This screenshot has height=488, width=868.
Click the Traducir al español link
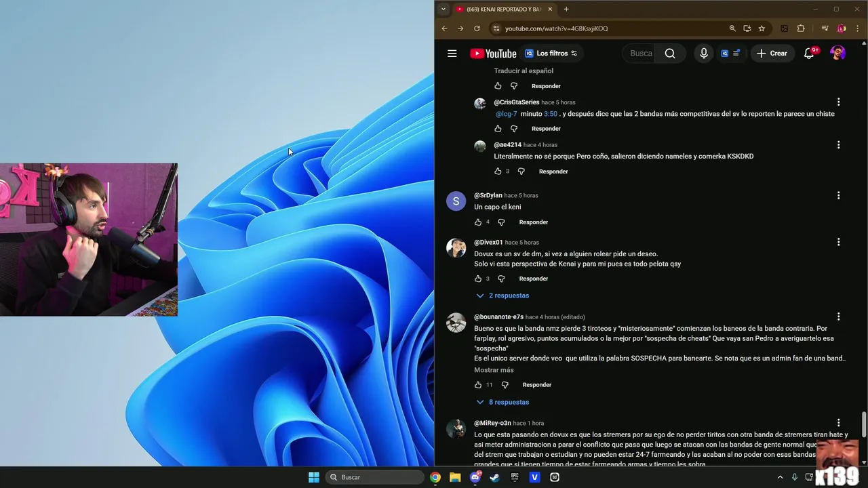click(524, 70)
